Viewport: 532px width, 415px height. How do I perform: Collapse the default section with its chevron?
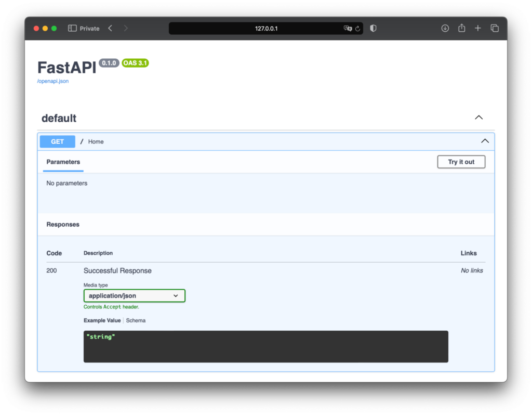click(478, 117)
